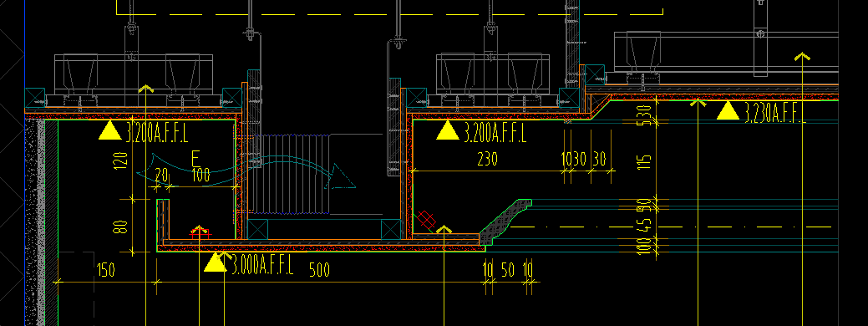Click the 3.230A.F.F.L level annotation
Image resolution: width=868 pixels, height=326 pixels.
[x=774, y=113]
